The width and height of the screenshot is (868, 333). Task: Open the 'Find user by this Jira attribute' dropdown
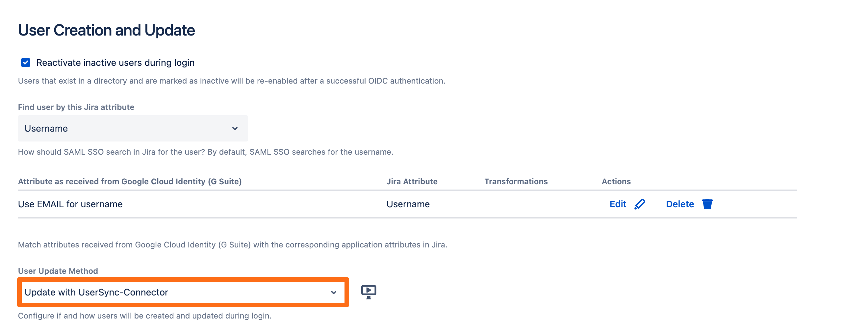[x=132, y=128]
